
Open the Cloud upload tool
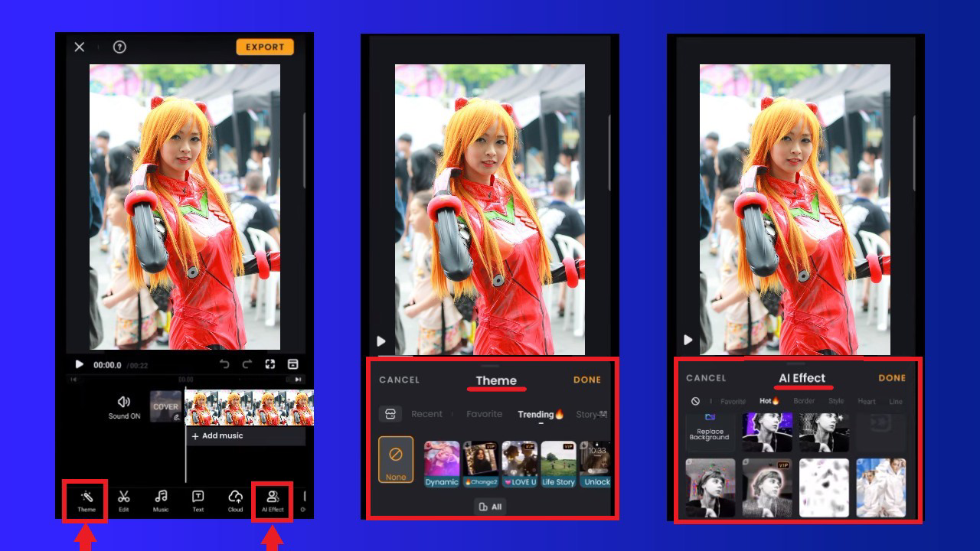click(x=236, y=501)
